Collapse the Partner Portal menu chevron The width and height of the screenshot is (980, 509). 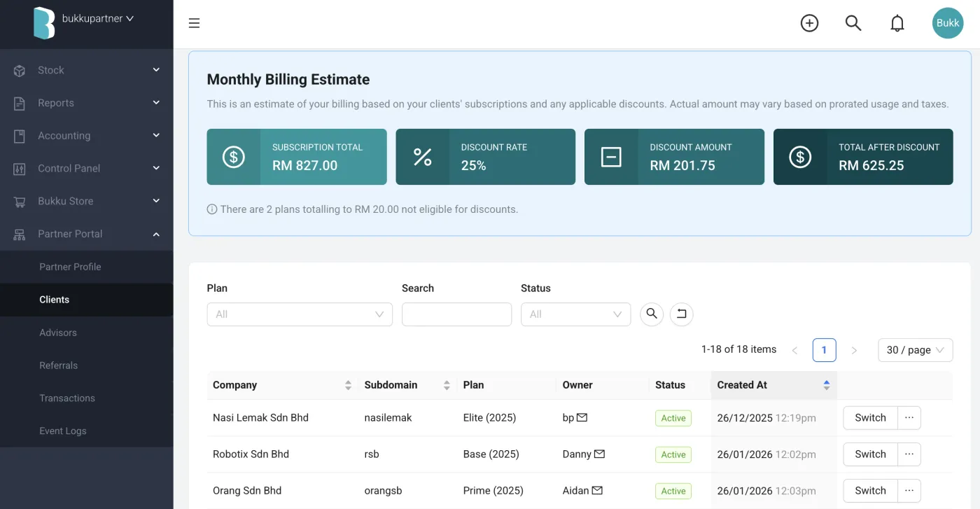pyautogui.click(x=156, y=234)
